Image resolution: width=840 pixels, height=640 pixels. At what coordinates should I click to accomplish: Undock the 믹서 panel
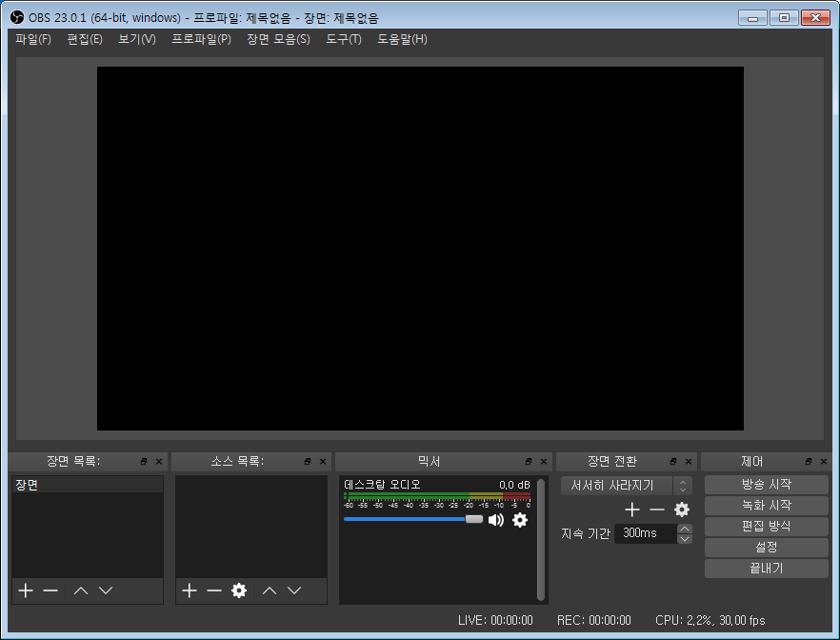(529, 461)
